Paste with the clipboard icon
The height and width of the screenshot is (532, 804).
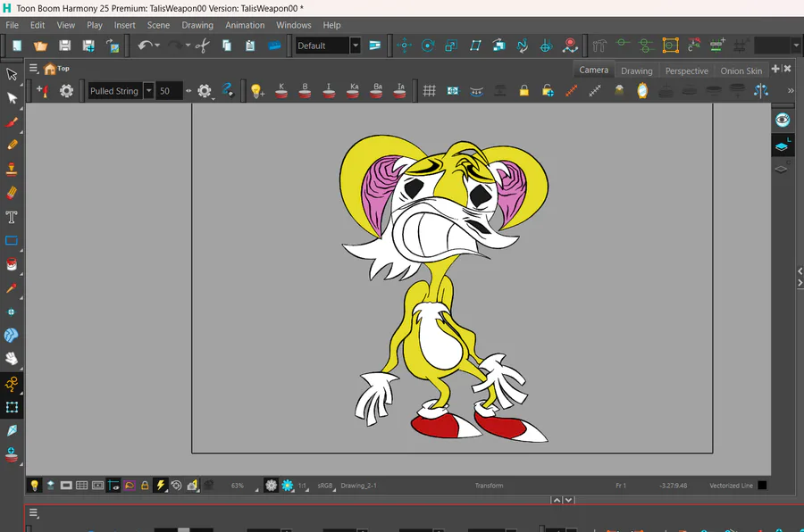coord(250,46)
